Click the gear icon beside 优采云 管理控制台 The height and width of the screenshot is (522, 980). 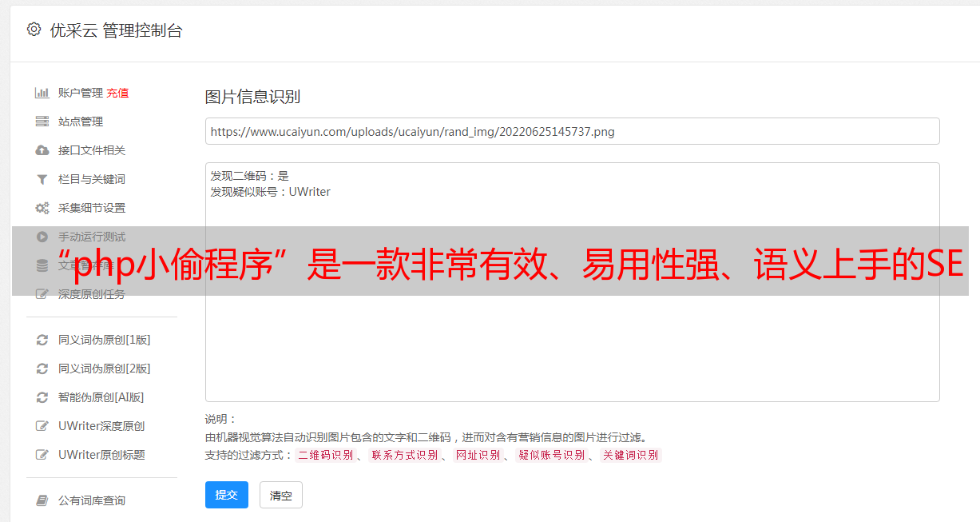coord(34,30)
